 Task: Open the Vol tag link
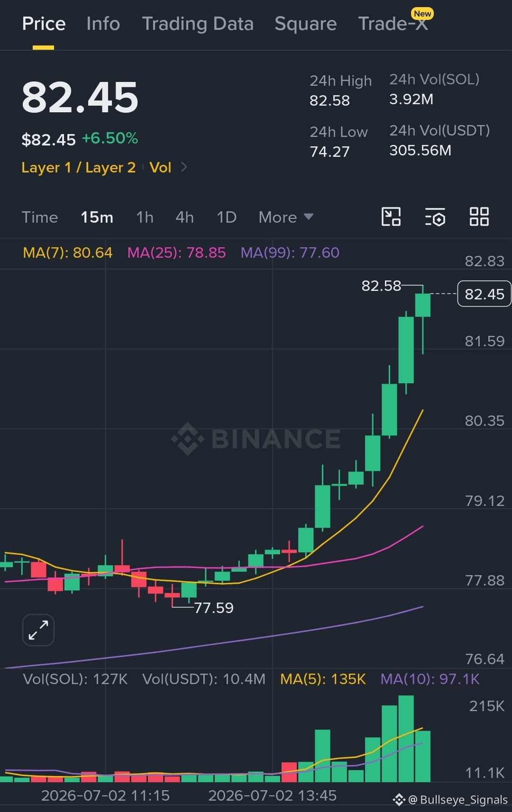coord(160,167)
